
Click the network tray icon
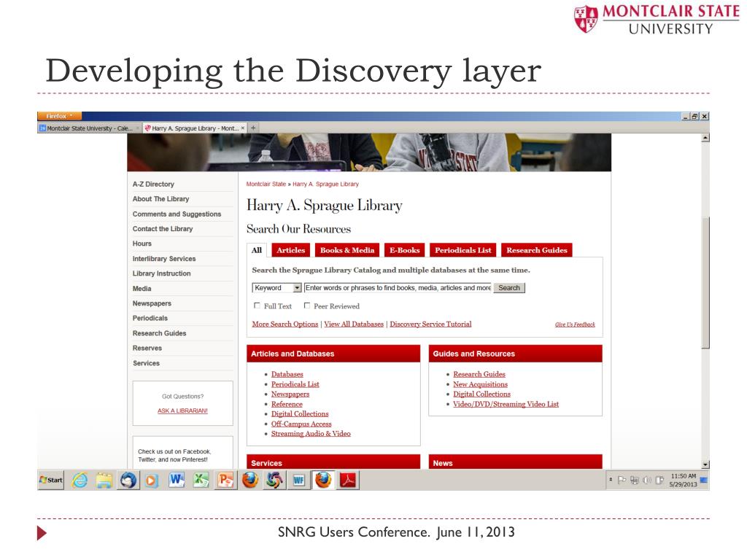coord(635,480)
